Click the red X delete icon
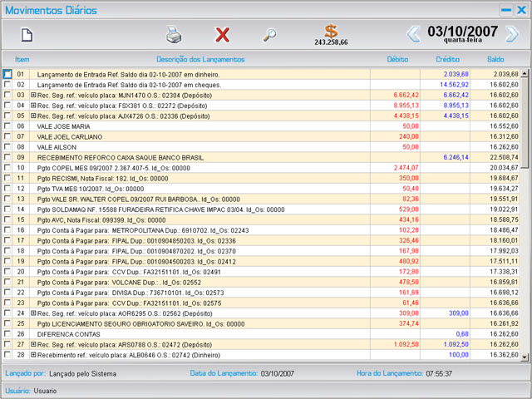 point(222,35)
